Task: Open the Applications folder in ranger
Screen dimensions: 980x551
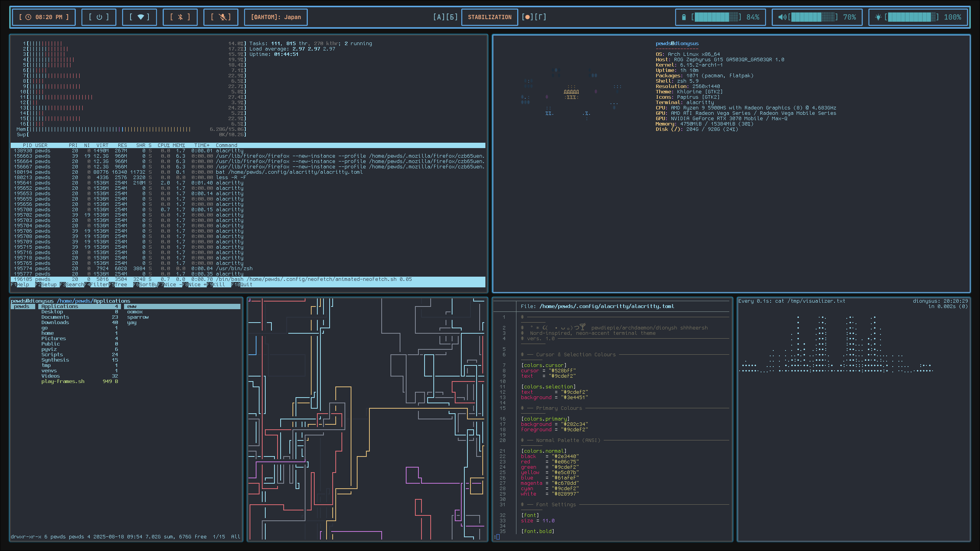Action: click(80, 306)
